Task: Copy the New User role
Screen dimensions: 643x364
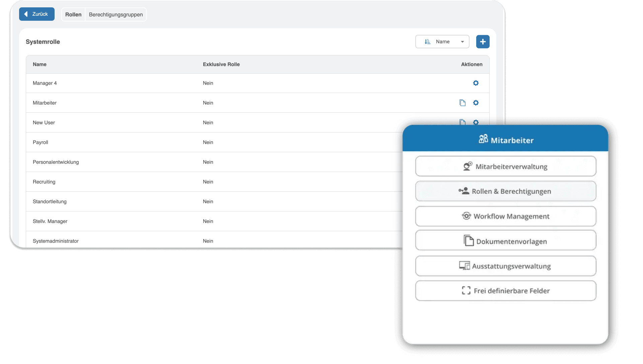Action: (x=463, y=122)
